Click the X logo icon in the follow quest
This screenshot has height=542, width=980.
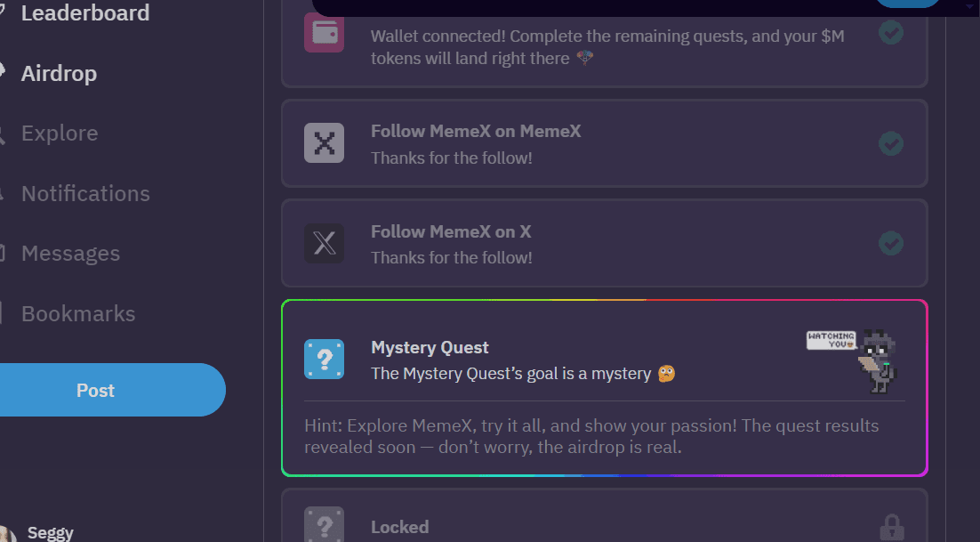[324, 243]
